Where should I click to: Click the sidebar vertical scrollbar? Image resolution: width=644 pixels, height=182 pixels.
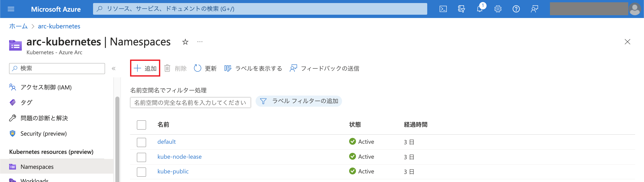pos(117,139)
